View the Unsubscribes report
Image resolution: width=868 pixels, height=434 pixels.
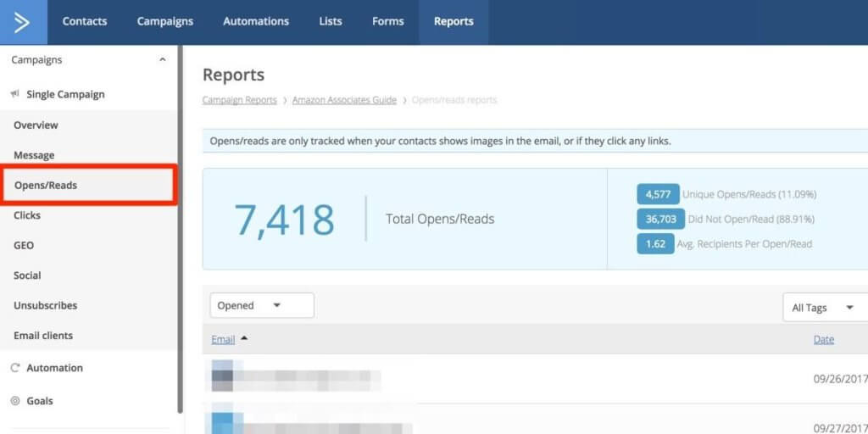pos(45,305)
